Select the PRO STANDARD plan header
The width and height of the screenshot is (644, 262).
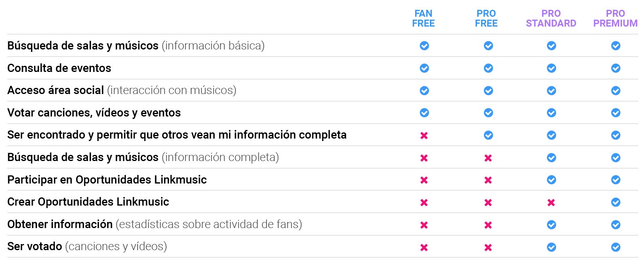(551, 18)
